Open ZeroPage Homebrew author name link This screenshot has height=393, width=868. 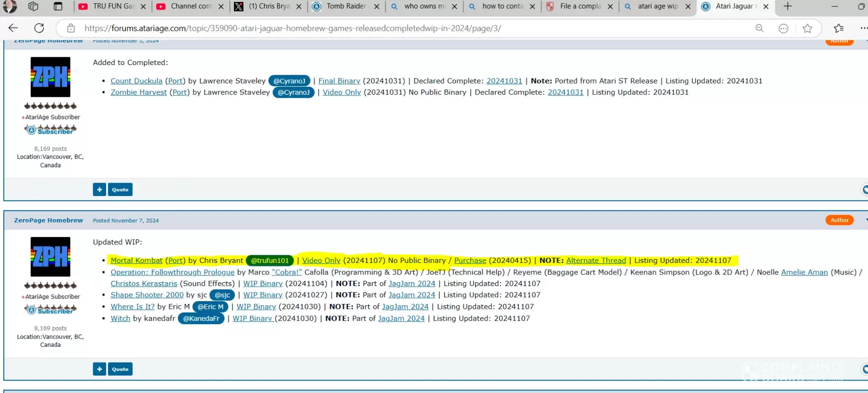48,221
